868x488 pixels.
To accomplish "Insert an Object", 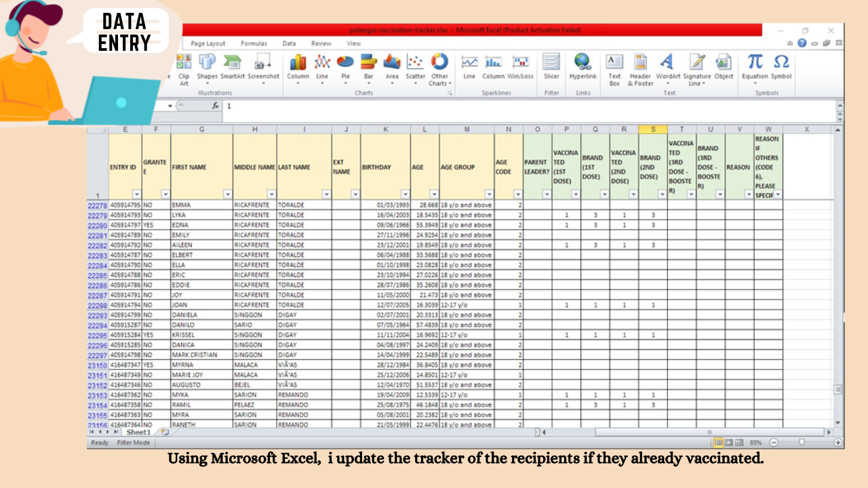I will click(x=724, y=67).
